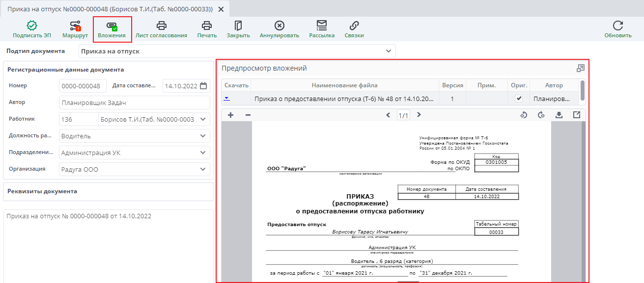The width and height of the screenshot is (644, 283).
Task: Click the blue download arrow for the attachment
Action: [226, 98]
